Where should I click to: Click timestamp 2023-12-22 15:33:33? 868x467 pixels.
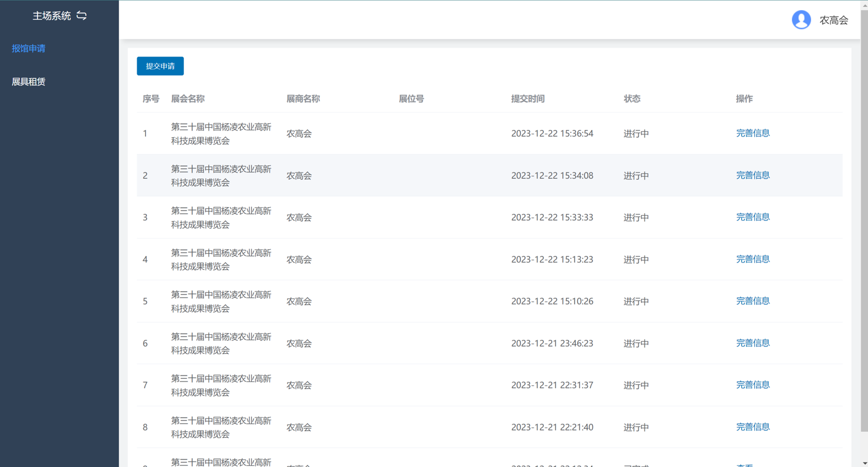pyautogui.click(x=552, y=218)
